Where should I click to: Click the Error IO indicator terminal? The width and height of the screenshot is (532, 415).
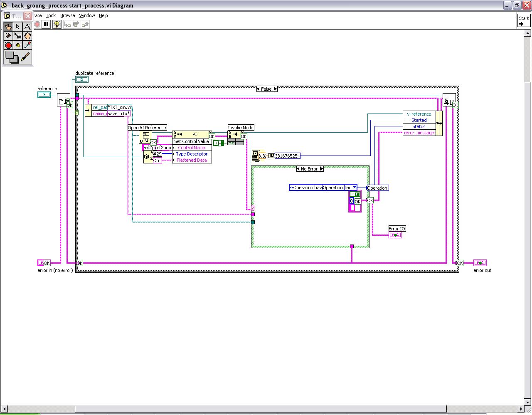click(x=395, y=235)
